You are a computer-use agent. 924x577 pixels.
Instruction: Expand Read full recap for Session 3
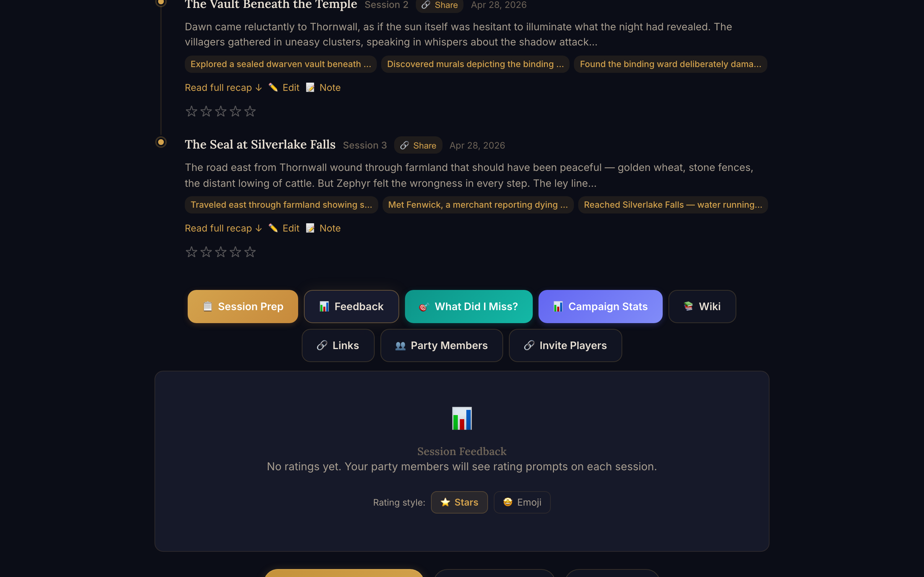223,228
